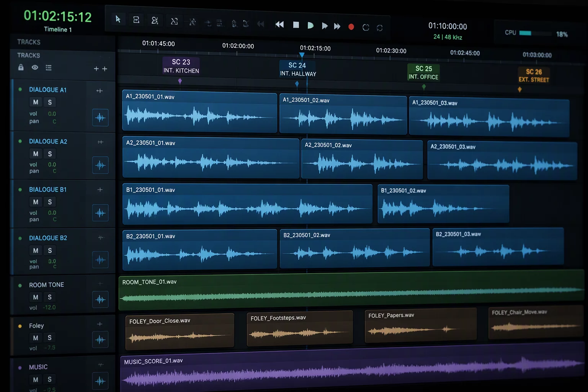588x392 pixels.
Task: Click the list icon under TRACKS
Action: [49, 68]
